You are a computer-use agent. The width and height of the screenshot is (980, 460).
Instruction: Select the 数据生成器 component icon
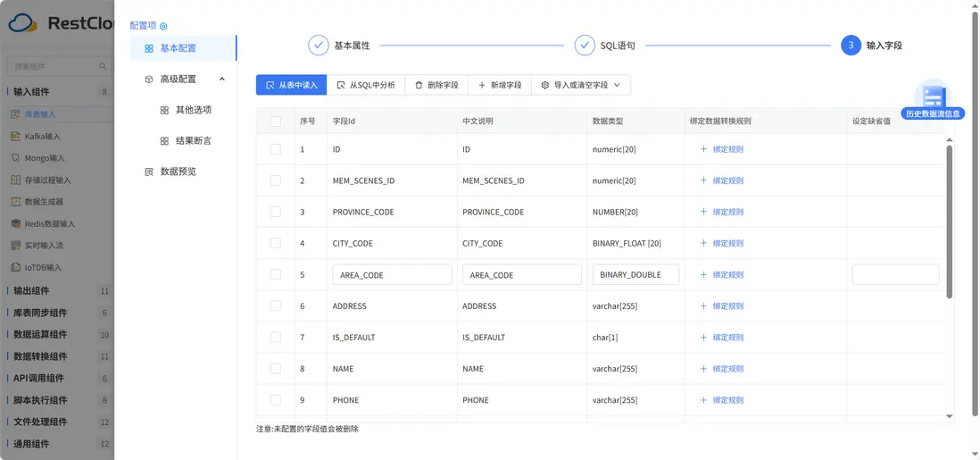tap(17, 202)
